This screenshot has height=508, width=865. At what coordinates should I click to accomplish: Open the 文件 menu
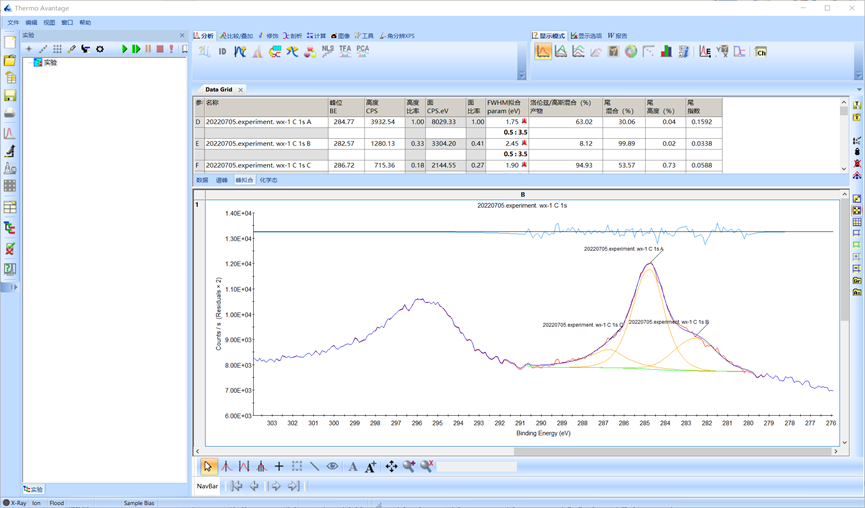pos(13,22)
